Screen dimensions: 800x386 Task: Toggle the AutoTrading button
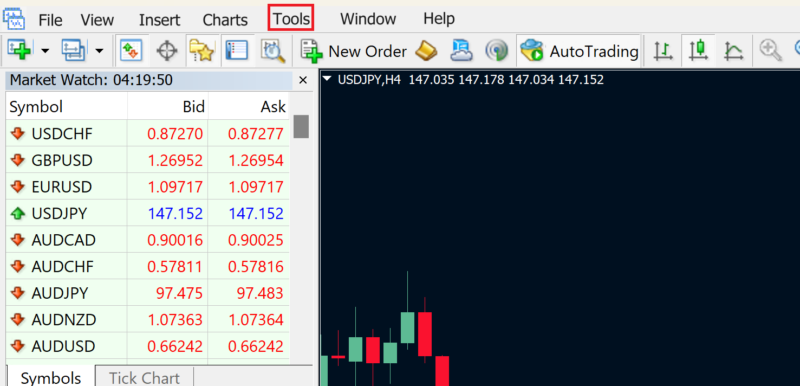click(579, 51)
